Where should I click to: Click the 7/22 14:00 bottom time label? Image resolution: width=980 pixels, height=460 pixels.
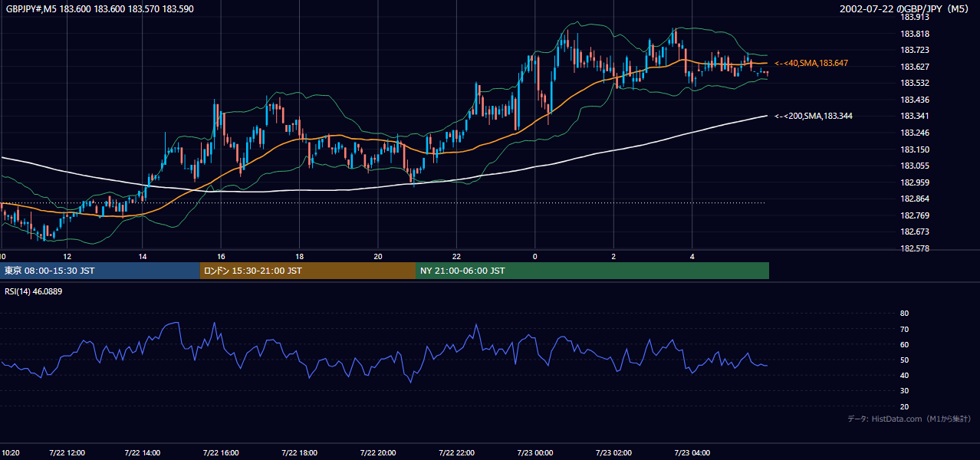(143, 452)
